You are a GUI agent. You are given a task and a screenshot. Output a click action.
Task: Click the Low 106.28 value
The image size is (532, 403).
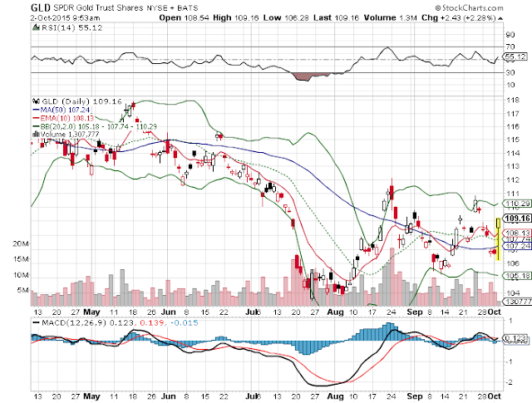coord(286,17)
